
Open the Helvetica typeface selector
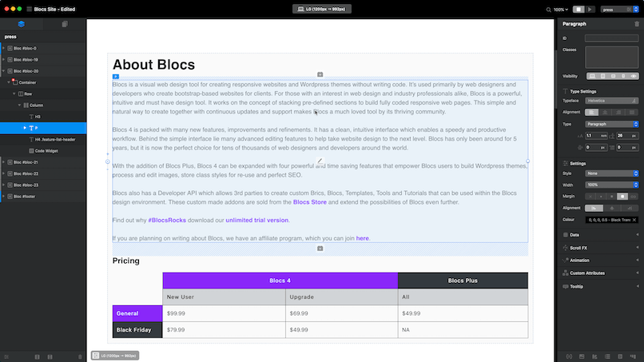pos(611,101)
